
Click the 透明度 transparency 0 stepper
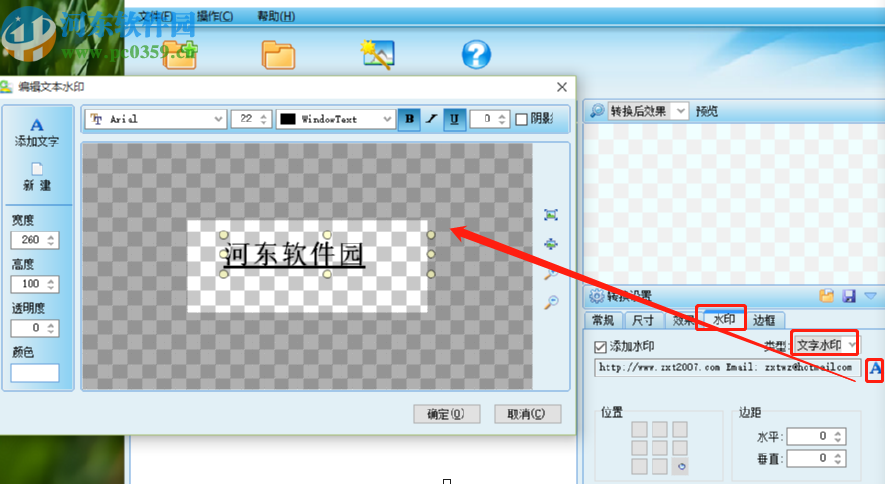(34, 328)
